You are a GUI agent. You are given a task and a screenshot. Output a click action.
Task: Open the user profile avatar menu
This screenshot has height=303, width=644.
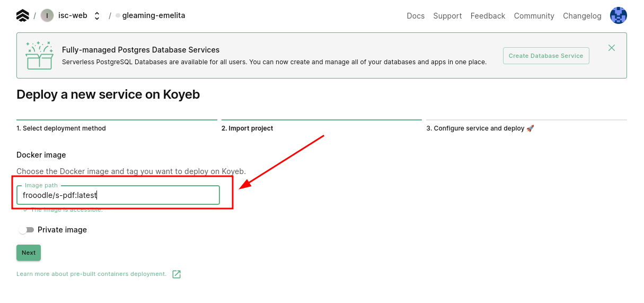pyautogui.click(x=619, y=15)
